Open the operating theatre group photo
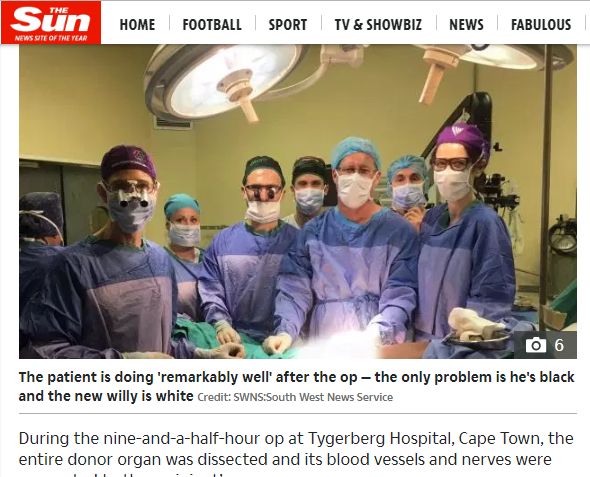Image resolution: width=590 pixels, height=477 pixels. pos(298,201)
